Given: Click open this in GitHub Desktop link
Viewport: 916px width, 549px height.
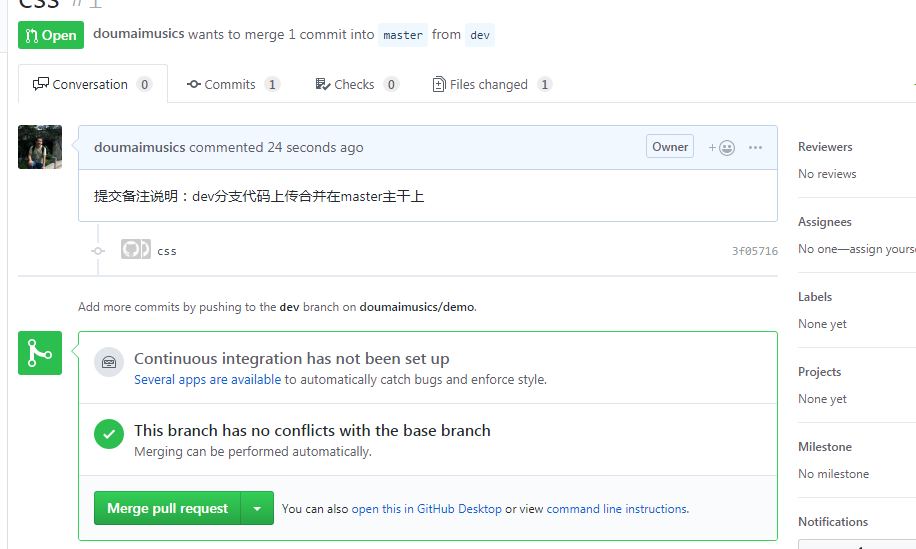Looking at the screenshot, I should (426, 509).
